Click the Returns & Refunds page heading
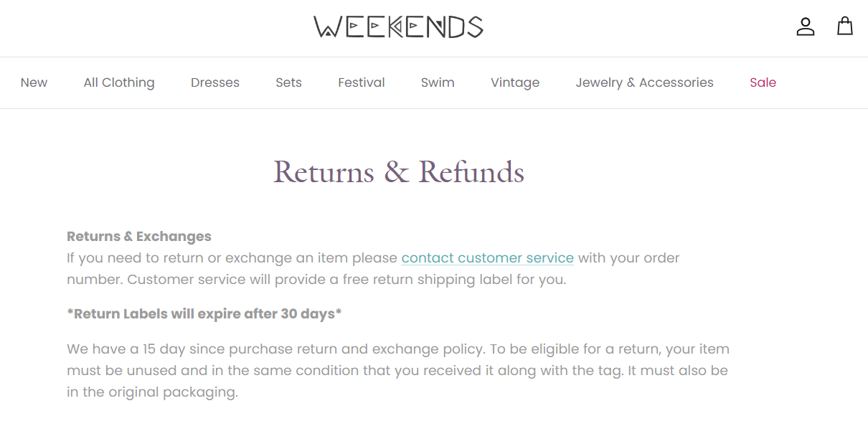 point(399,172)
